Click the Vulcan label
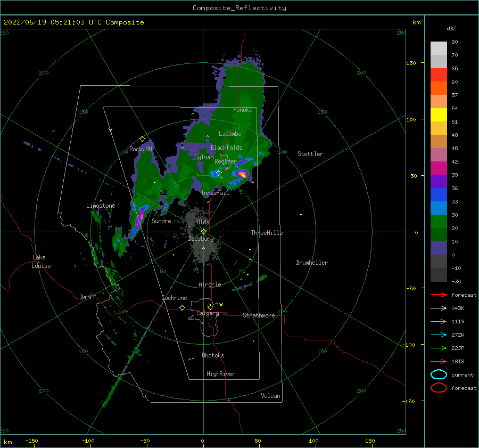Viewport: 479px width, 448px height. pos(270,396)
